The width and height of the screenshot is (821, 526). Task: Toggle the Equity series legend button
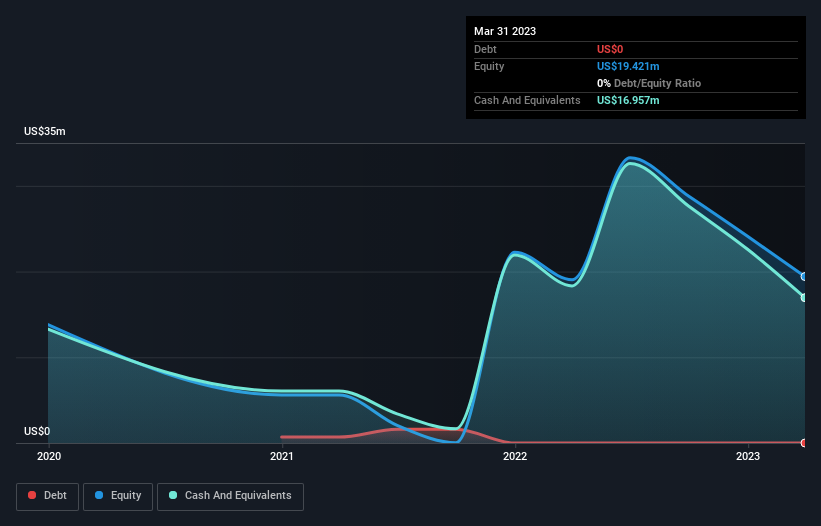point(118,496)
